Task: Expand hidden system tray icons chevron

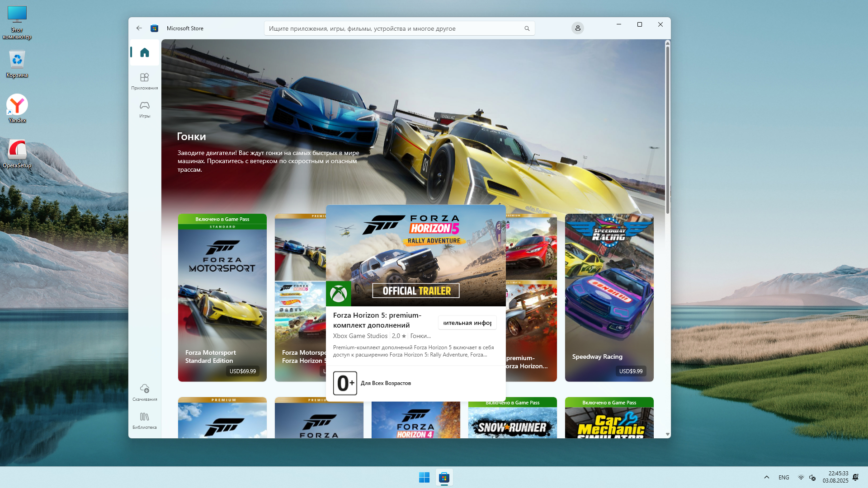Action: 766,477
